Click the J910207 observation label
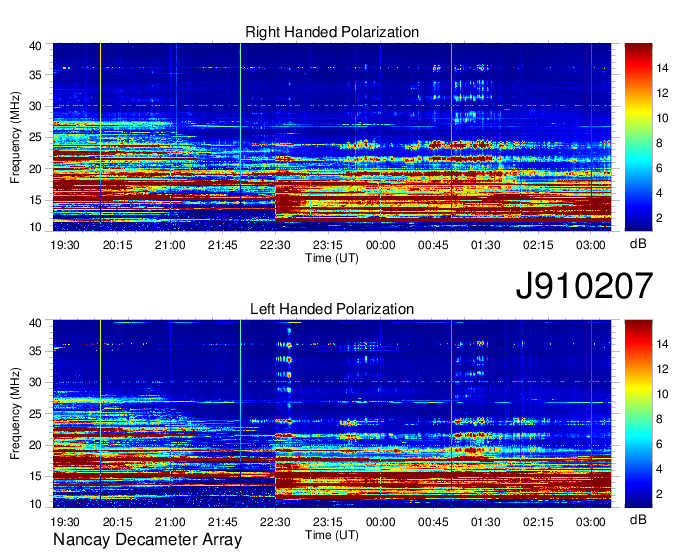This screenshot has height=552, width=680. point(584,286)
